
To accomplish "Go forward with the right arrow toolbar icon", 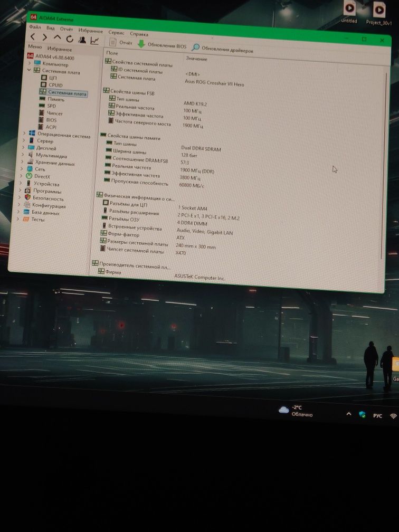I will click(45, 37).
